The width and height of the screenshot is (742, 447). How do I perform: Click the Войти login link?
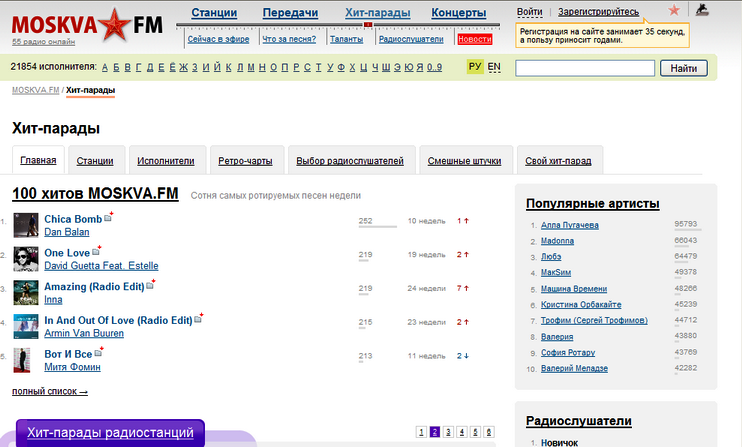tap(530, 12)
